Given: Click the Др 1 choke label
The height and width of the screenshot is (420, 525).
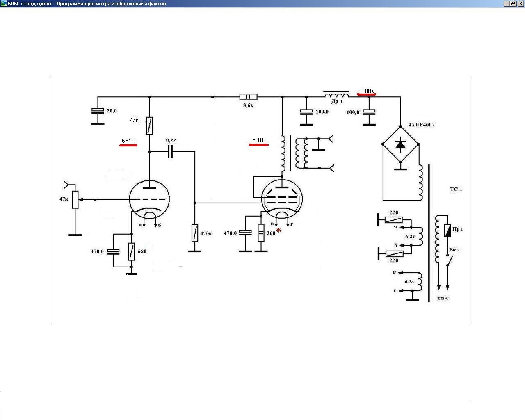Looking at the screenshot, I should (x=336, y=101).
